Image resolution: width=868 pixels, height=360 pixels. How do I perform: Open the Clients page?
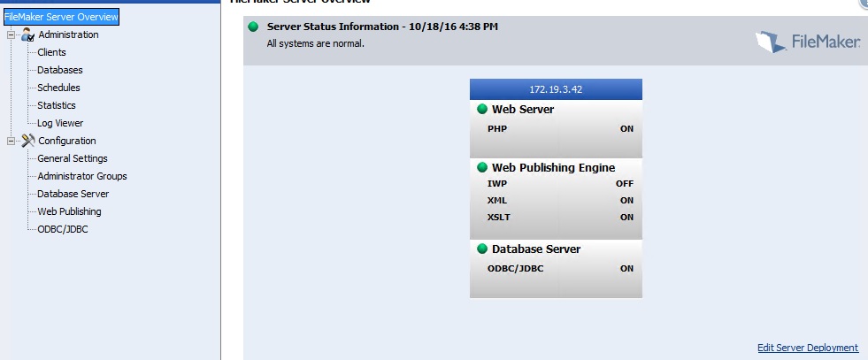(51, 52)
